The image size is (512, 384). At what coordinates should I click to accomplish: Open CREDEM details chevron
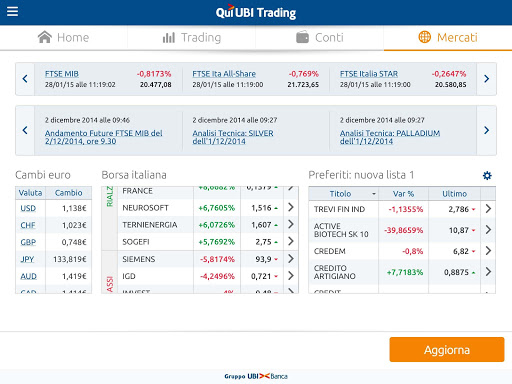point(488,251)
